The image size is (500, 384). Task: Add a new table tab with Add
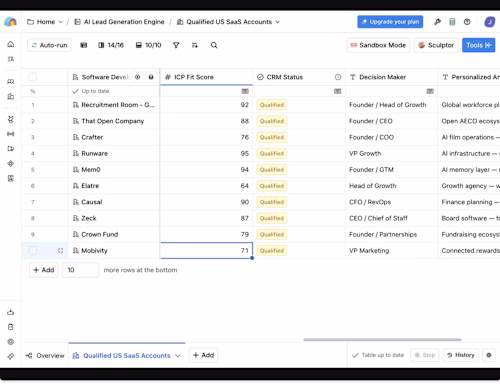coord(203,355)
